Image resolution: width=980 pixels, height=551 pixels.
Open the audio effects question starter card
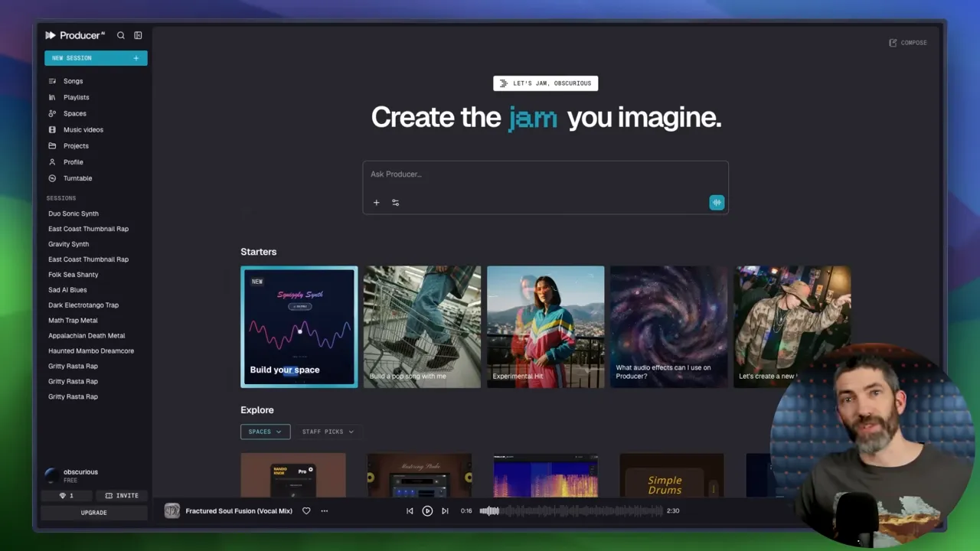(669, 327)
